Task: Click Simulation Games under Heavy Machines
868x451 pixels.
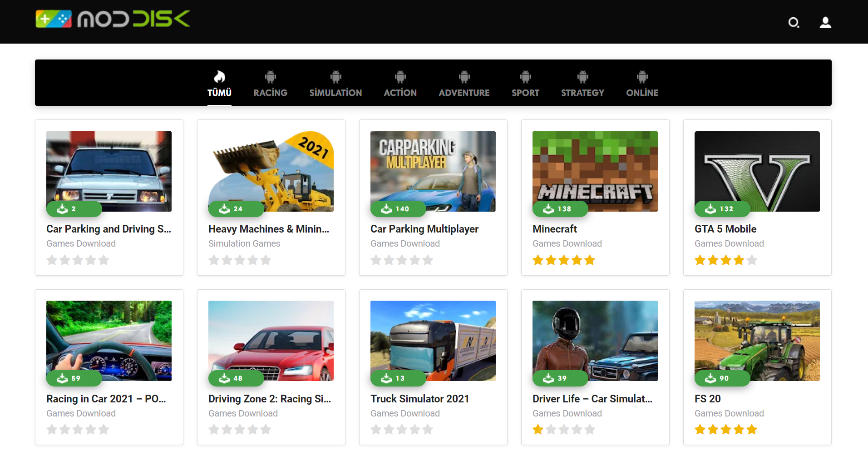Action: pos(244,243)
